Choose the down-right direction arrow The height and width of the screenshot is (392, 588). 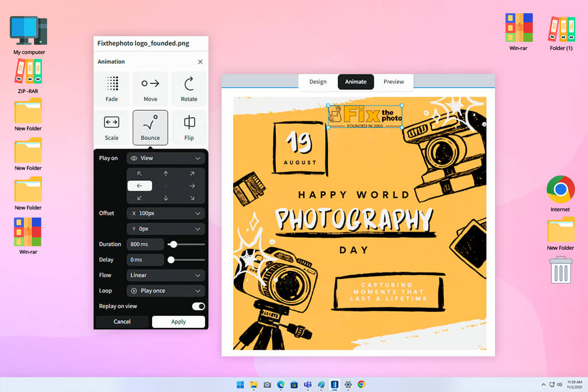pos(192,198)
